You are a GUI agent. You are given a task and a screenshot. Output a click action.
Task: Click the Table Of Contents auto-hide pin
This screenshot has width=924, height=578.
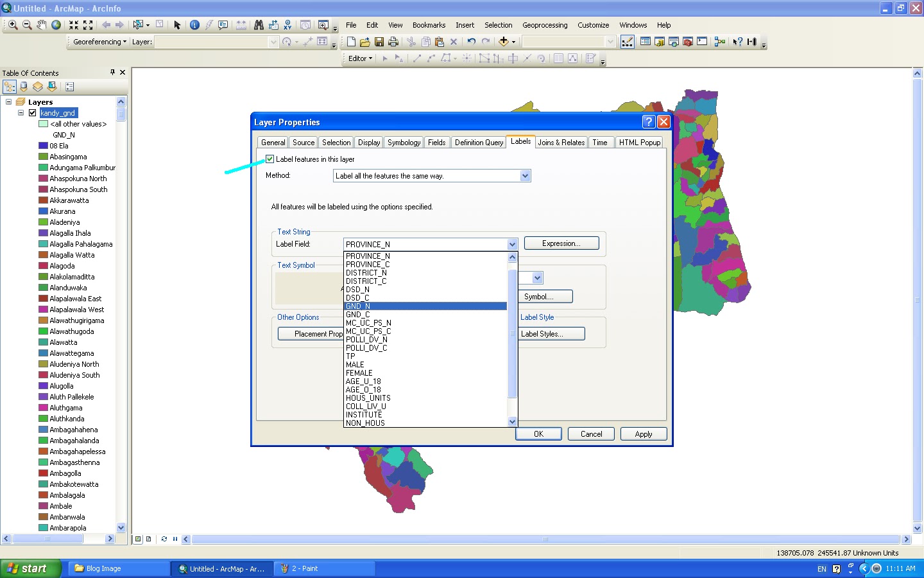click(x=112, y=72)
